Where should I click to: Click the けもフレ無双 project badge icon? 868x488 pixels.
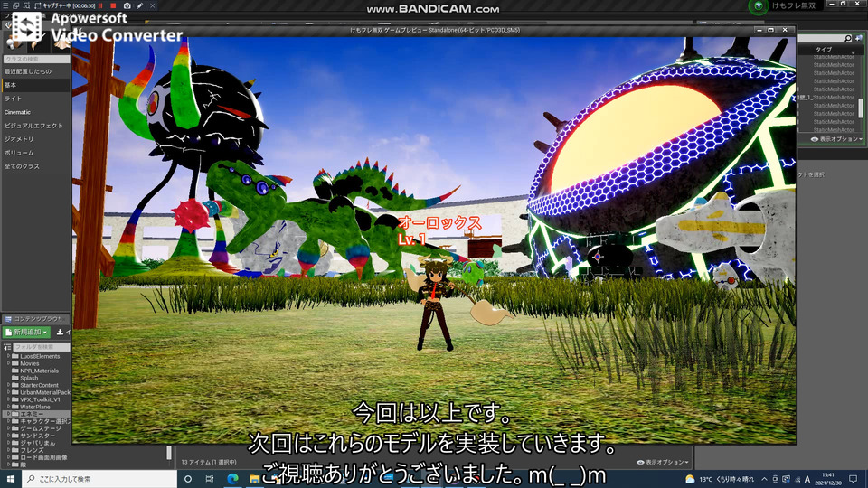tap(759, 6)
